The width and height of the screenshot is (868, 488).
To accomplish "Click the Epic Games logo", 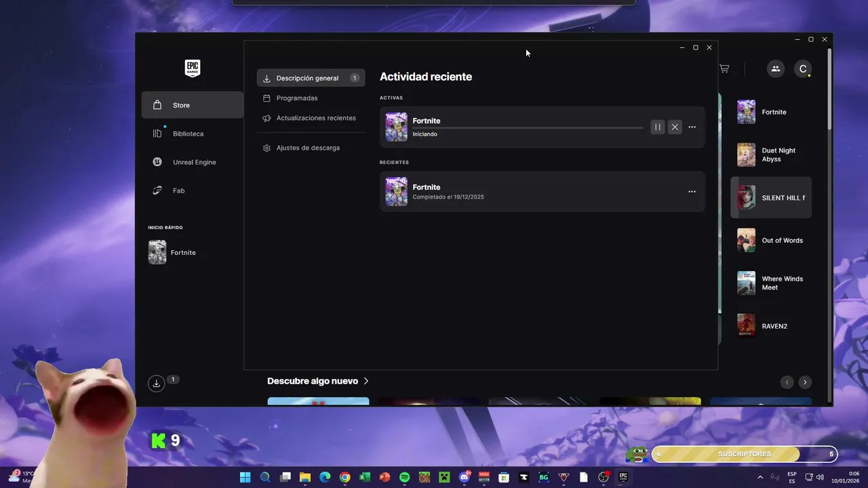I will (x=193, y=68).
